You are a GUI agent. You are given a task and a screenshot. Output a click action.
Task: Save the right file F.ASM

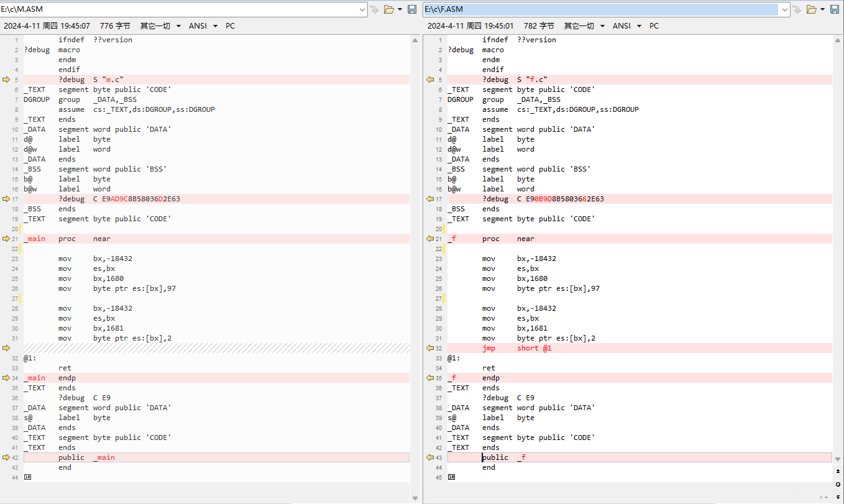pyautogui.click(x=835, y=9)
